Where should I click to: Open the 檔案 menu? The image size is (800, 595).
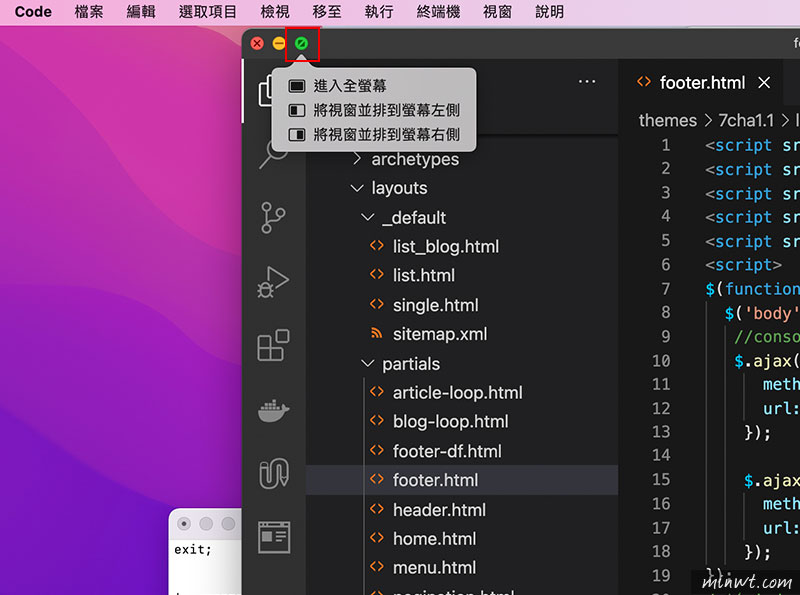point(89,12)
